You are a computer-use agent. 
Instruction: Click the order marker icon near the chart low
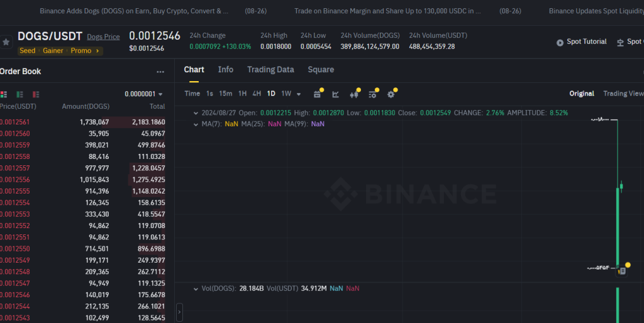pyautogui.click(x=623, y=271)
